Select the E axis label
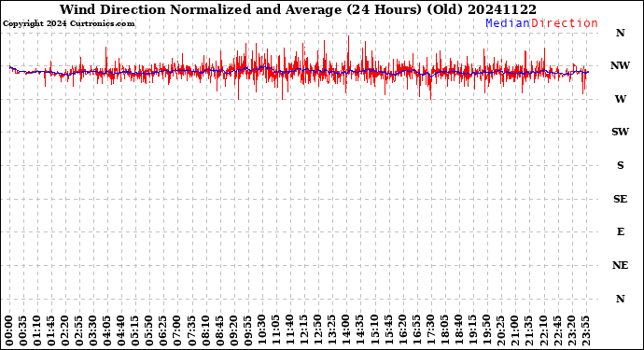The width and height of the screenshot is (644, 350). click(621, 231)
